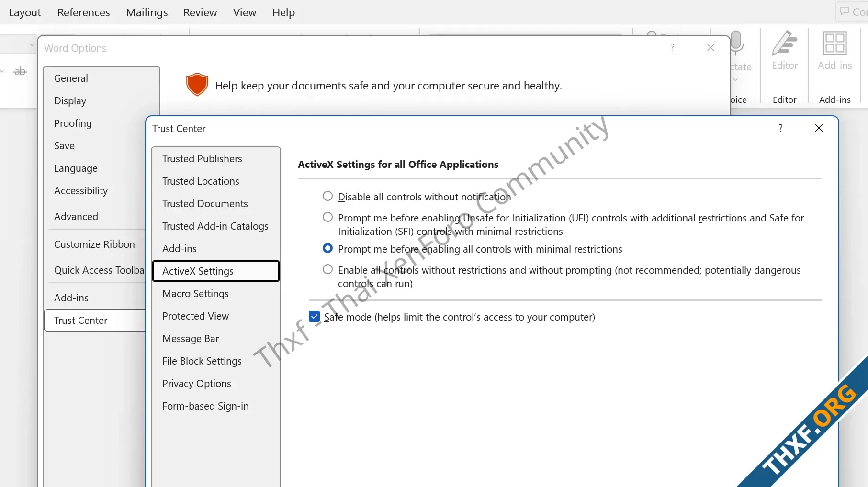Select Add-ins in Word Options sidebar
868x487 pixels.
point(95,298)
